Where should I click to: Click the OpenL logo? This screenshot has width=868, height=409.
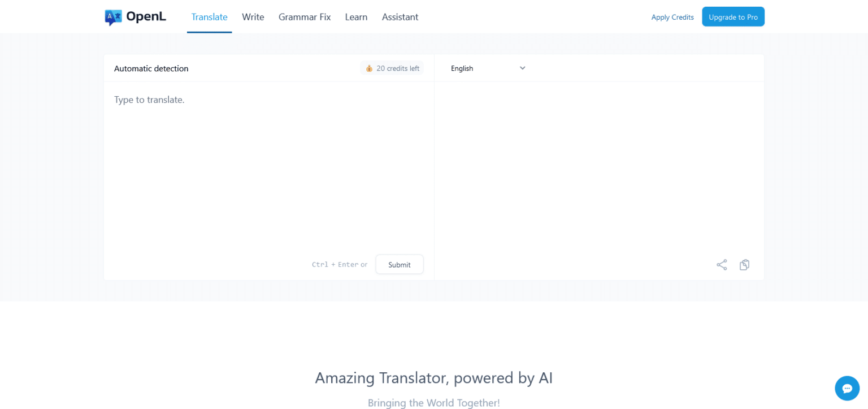click(x=135, y=16)
